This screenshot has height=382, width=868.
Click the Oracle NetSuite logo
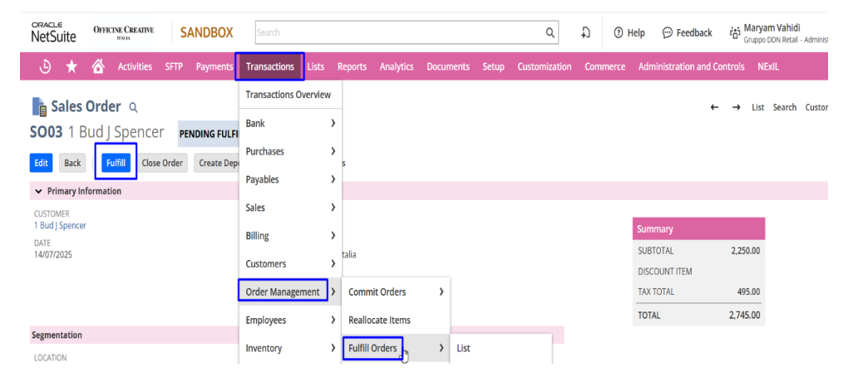tap(54, 32)
